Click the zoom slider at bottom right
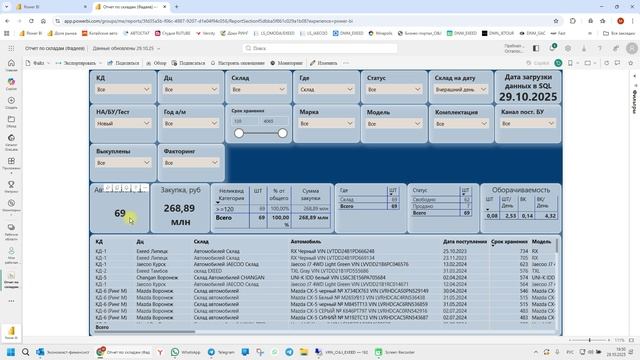Screen dimensions: 640x360 coord(589,340)
